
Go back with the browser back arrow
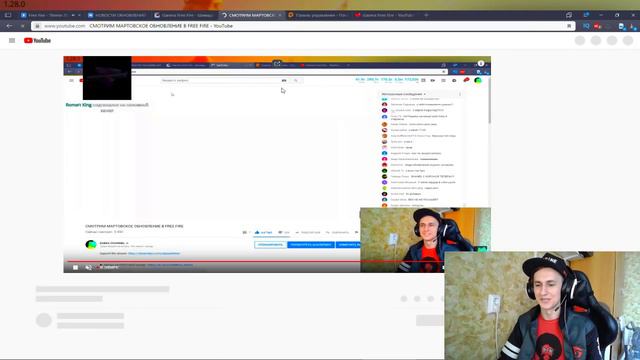tap(9, 26)
